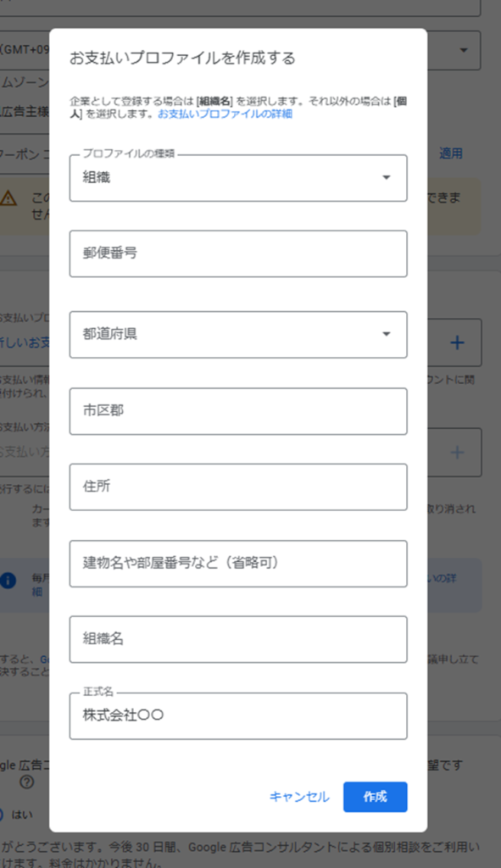Click the 建物名や部屋番号など input field
This screenshot has height=868, width=501.
238,563
